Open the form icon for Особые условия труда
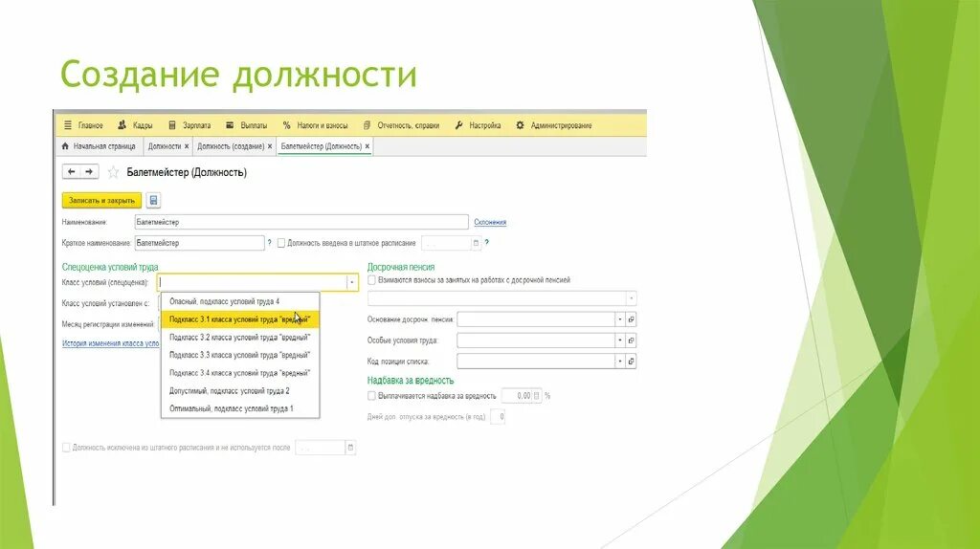The width and height of the screenshot is (980, 549). 632,340
